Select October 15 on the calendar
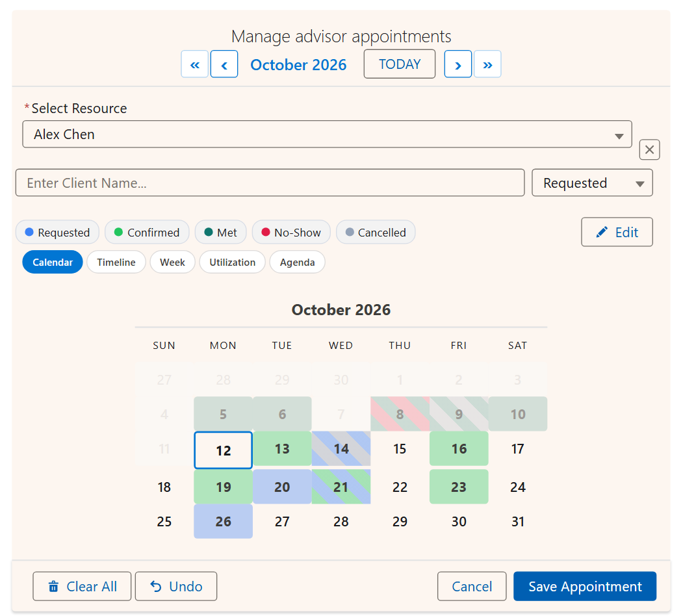Screen dimensions: 683x616 [400, 449]
